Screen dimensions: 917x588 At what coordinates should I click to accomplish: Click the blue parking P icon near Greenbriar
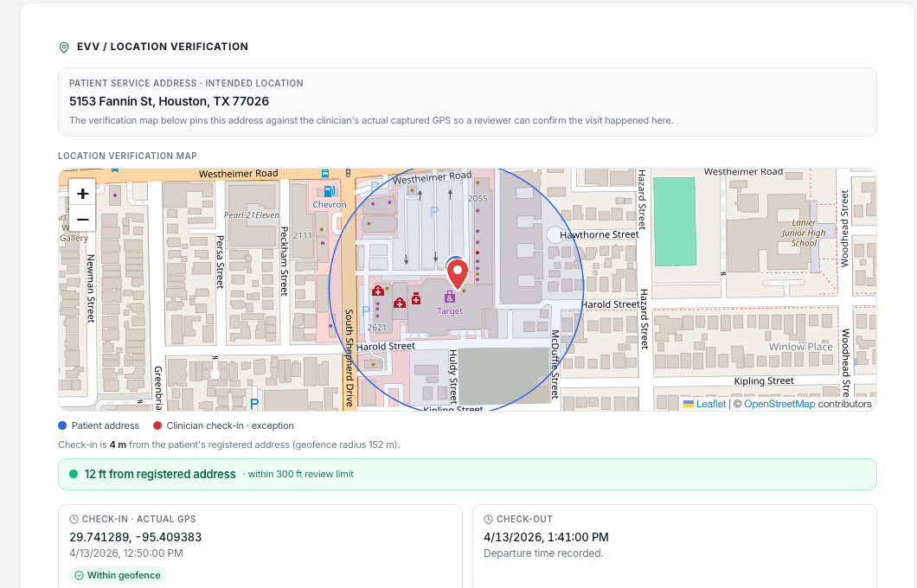click(x=254, y=403)
